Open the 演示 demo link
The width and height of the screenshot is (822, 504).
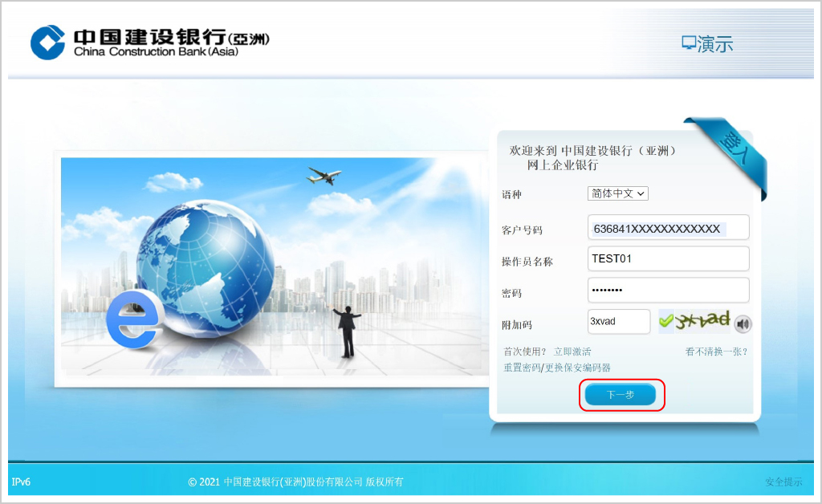pyautogui.click(x=707, y=44)
